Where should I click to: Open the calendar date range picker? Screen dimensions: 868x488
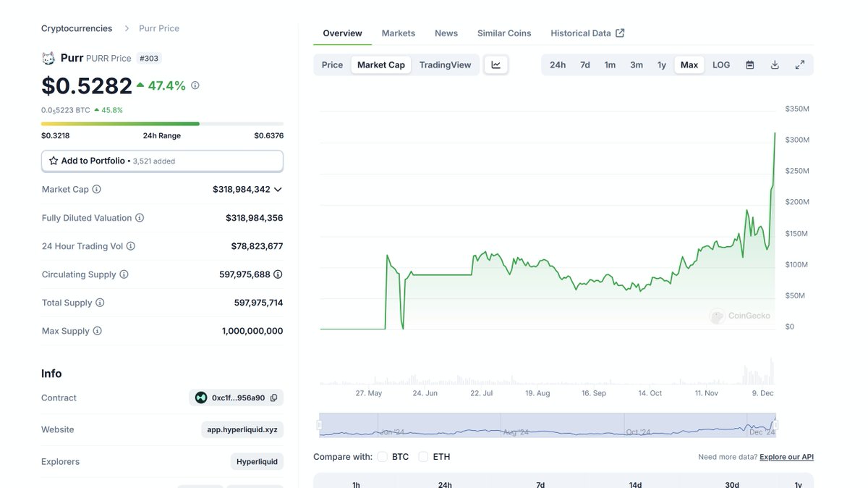point(750,64)
